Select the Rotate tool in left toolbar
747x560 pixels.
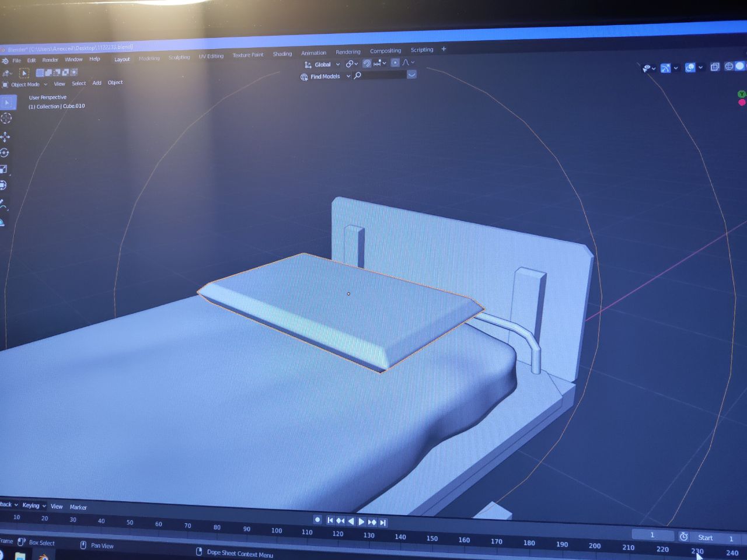[x=5, y=153]
